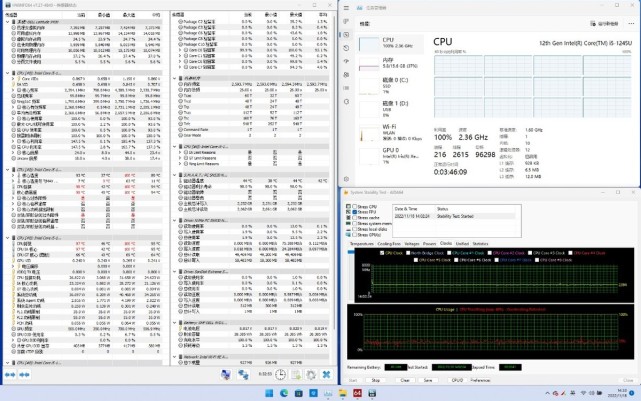Expand IA Limit Reasons row
The image size is (641, 401).
pyautogui.click(x=180, y=152)
